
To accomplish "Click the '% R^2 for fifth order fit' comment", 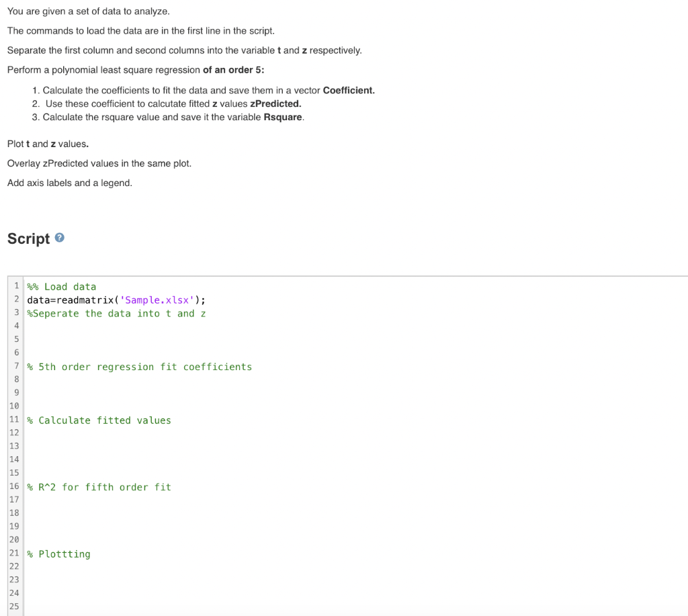I will click(99, 487).
